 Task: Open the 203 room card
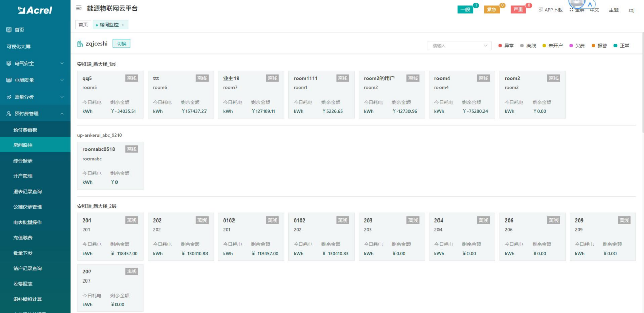(x=392, y=237)
